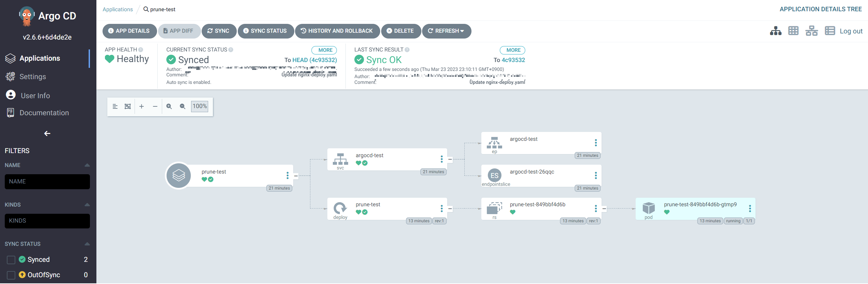The image size is (868, 284).
Task: Select the argocd-test ep node icon
Action: (494, 143)
